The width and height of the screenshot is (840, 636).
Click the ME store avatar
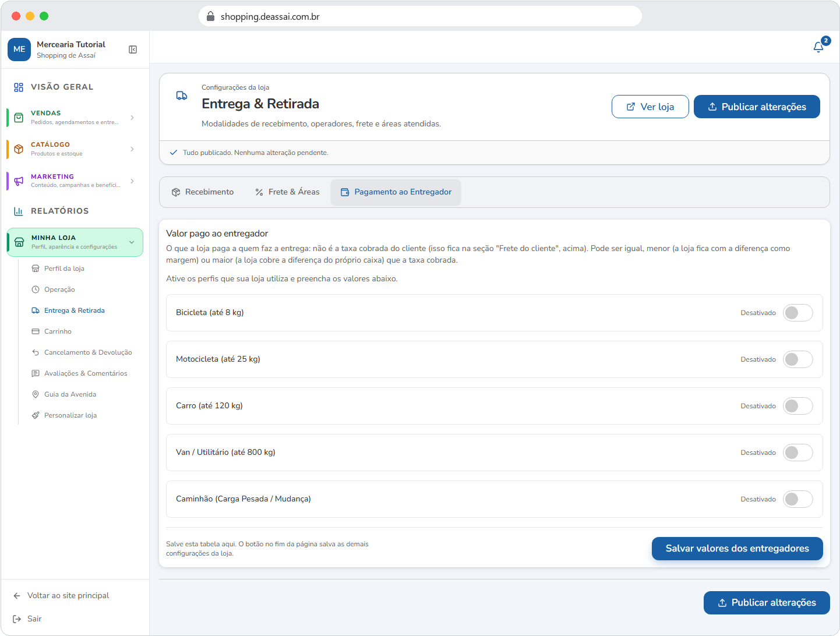19,50
